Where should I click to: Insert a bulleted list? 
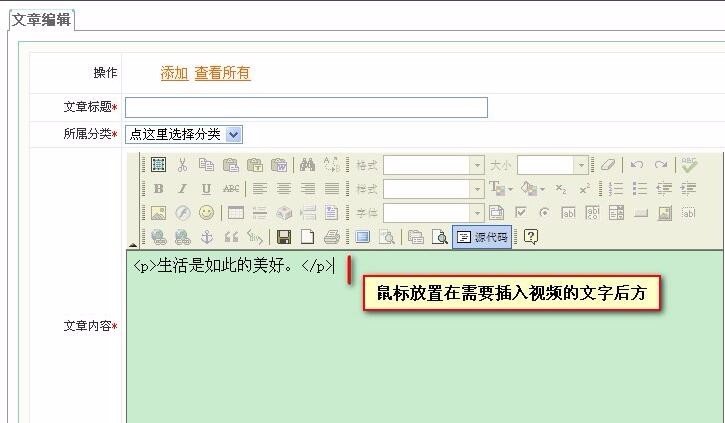(640, 189)
